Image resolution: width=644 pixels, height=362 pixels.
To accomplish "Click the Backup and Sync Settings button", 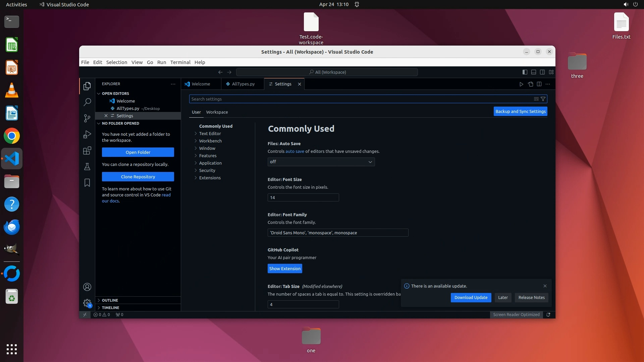I will (520, 112).
